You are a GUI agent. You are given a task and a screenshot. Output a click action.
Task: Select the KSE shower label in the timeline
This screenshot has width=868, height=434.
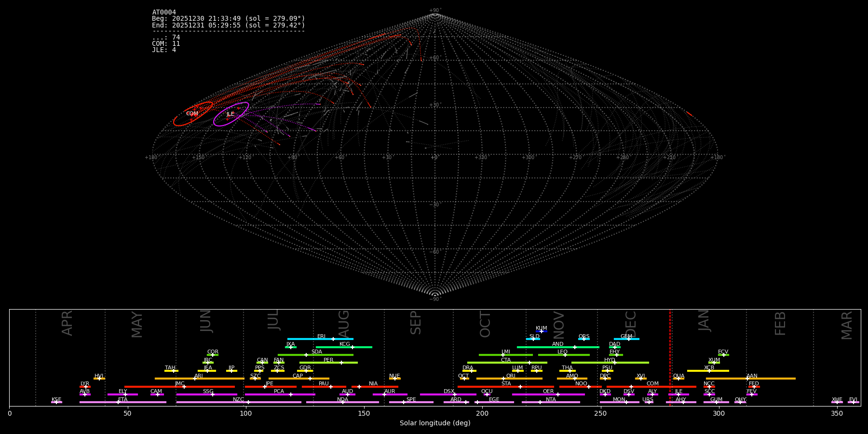click(x=56, y=400)
